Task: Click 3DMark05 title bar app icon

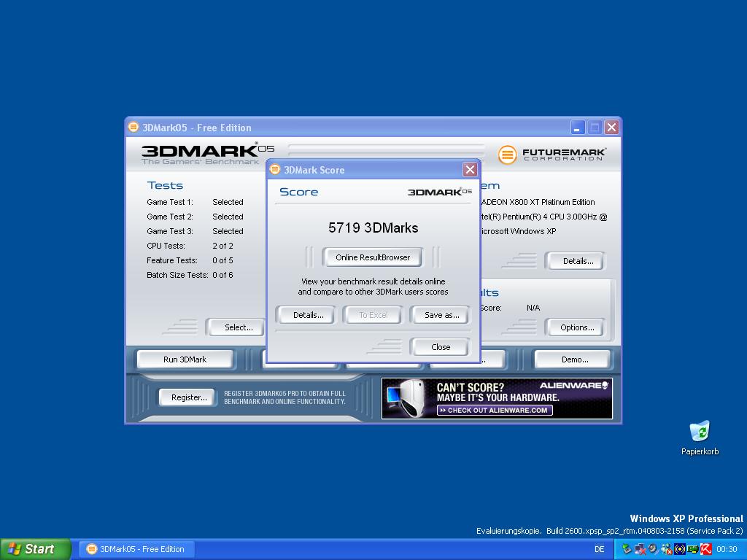Action: (133, 127)
